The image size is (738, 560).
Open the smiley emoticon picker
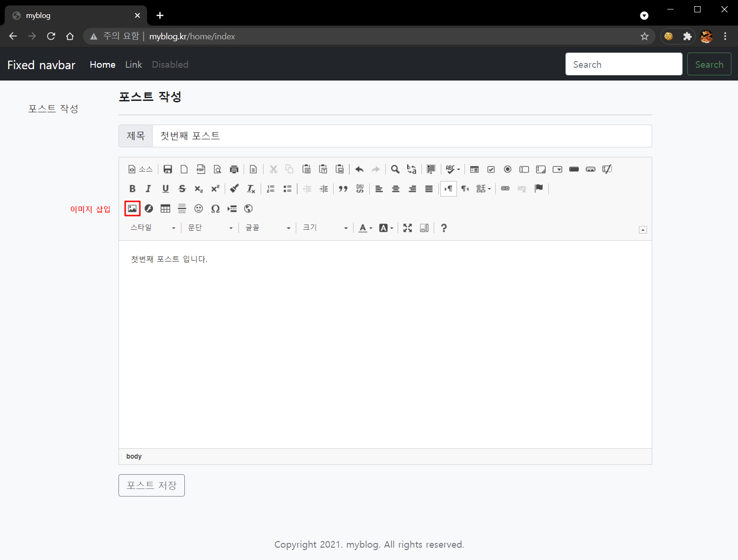[199, 208]
